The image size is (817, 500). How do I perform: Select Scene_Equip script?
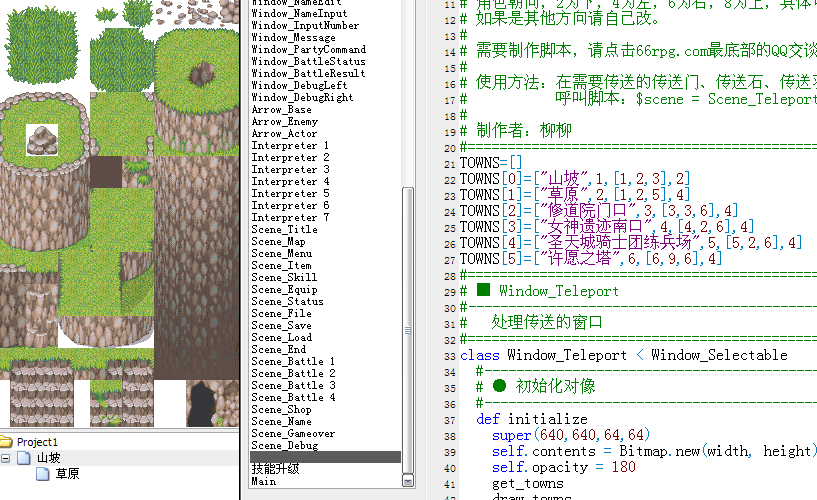[284, 289]
